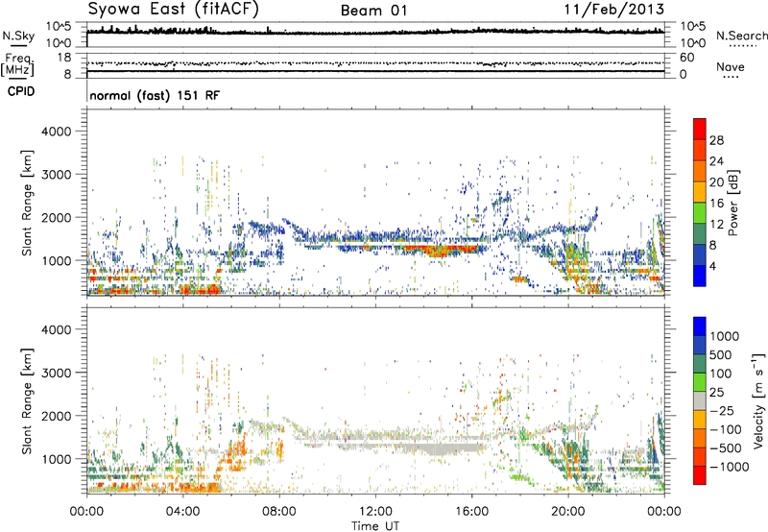Click the '4' label on power colorbar
768x532 pixels.
click(713, 267)
